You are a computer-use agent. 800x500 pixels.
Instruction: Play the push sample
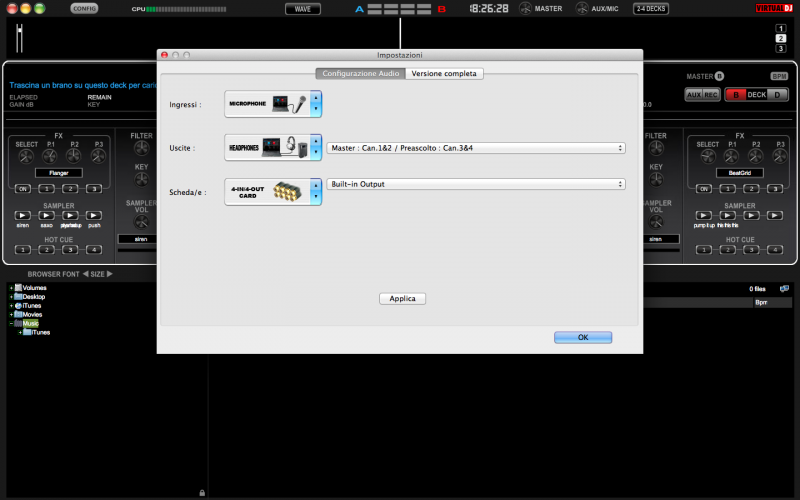[x=94, y=215]
